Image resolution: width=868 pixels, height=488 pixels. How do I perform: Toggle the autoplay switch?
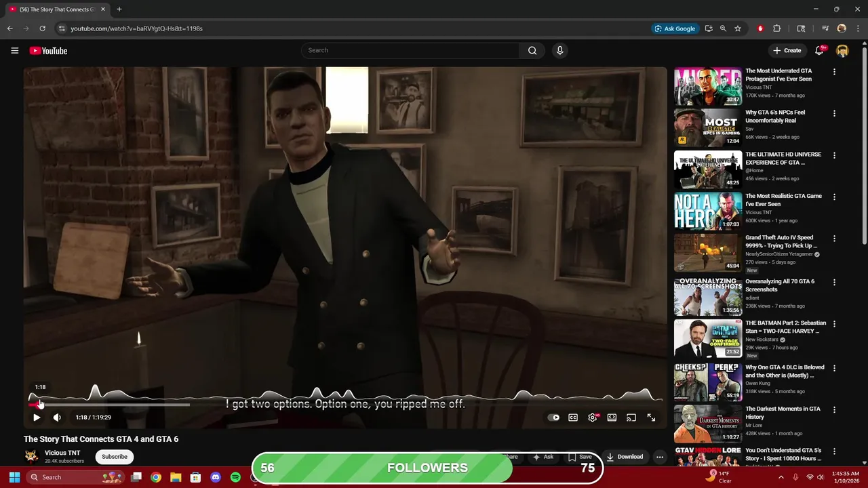(x=554, y=418)
